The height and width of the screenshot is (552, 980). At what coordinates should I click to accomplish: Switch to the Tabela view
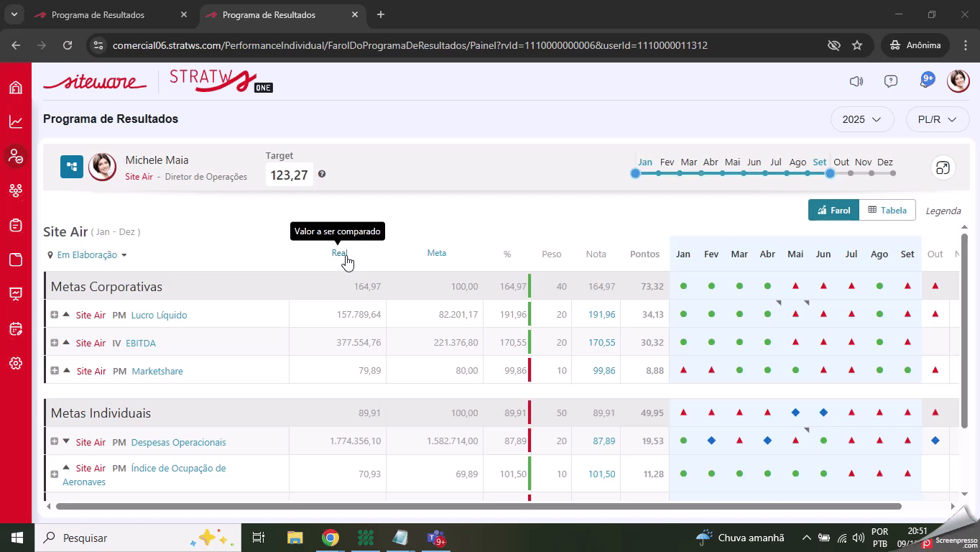[887, 210]
